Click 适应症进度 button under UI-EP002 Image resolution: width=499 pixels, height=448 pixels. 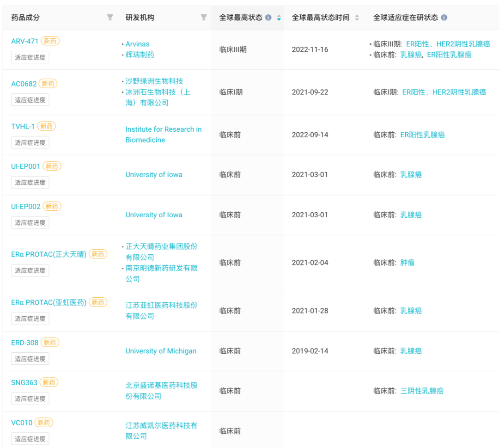pyautogui.click(x=30, y=222)
